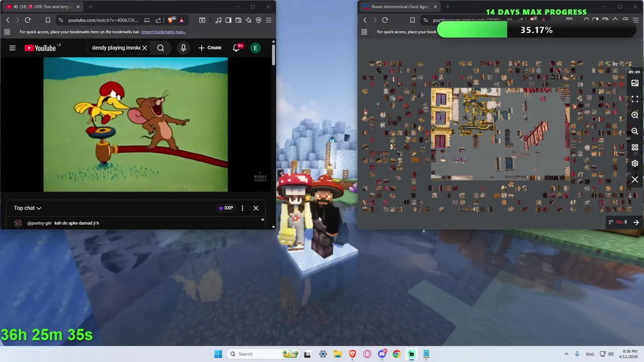The image size is (644, 362).
Task: Zoom out on the jigsaw puzzle
Action: tap(635, 131)
